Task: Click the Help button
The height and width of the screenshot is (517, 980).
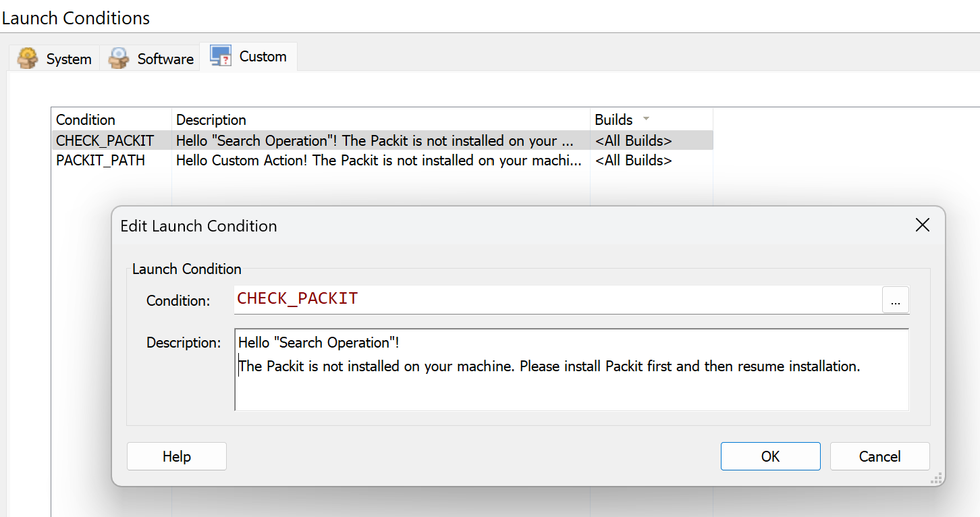Action: point(177,456)
